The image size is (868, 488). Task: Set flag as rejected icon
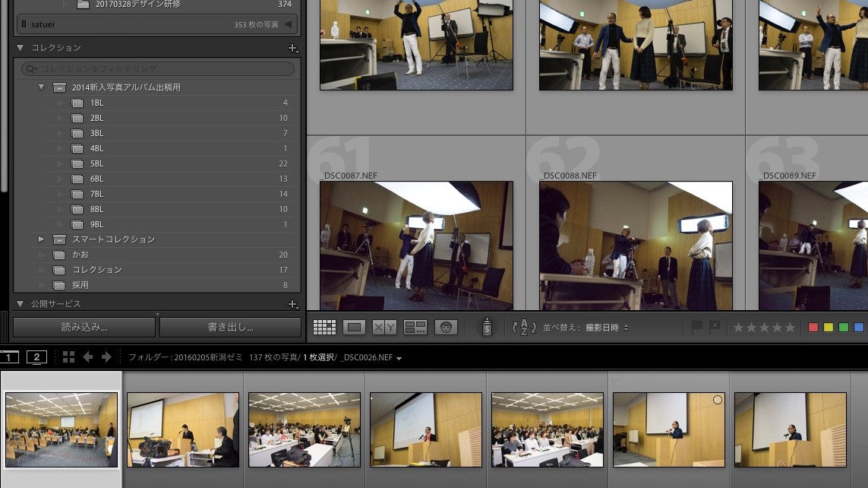point(715,327)
